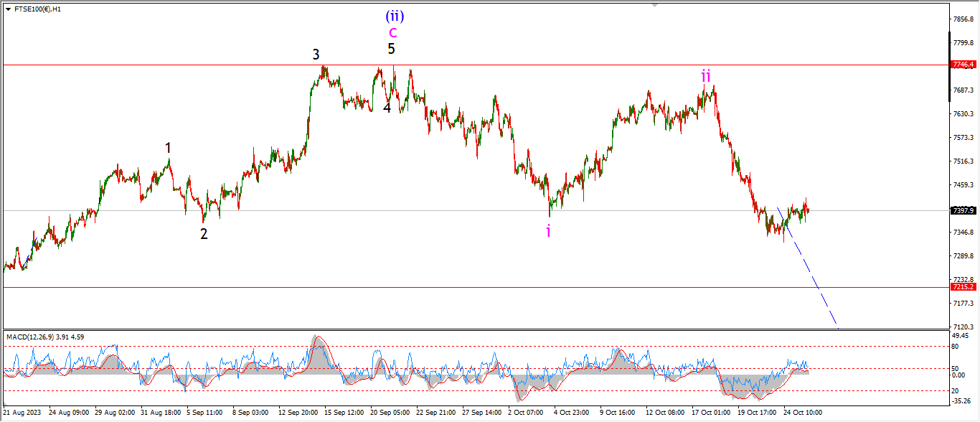Screen dimensions: 980x422
Task: Select the black wave 1 label
Action: coord(168,148)
